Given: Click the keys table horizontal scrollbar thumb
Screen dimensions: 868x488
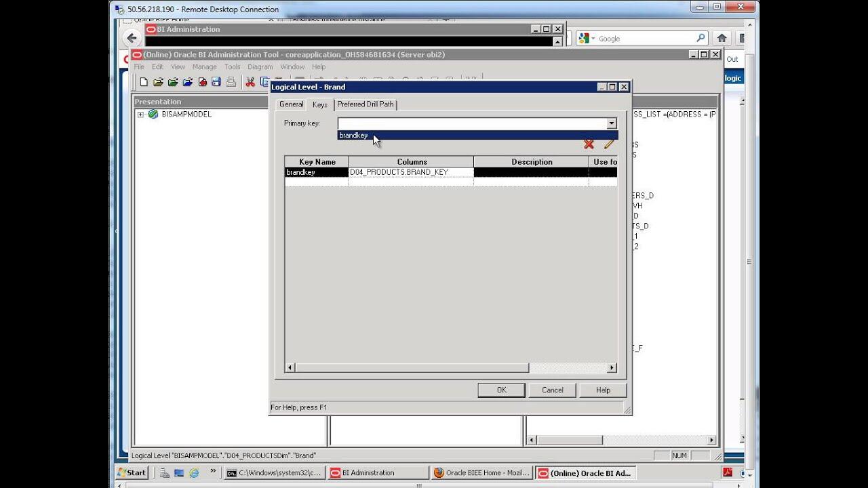Looking at the screenshot, I should [x=412, y=367].
